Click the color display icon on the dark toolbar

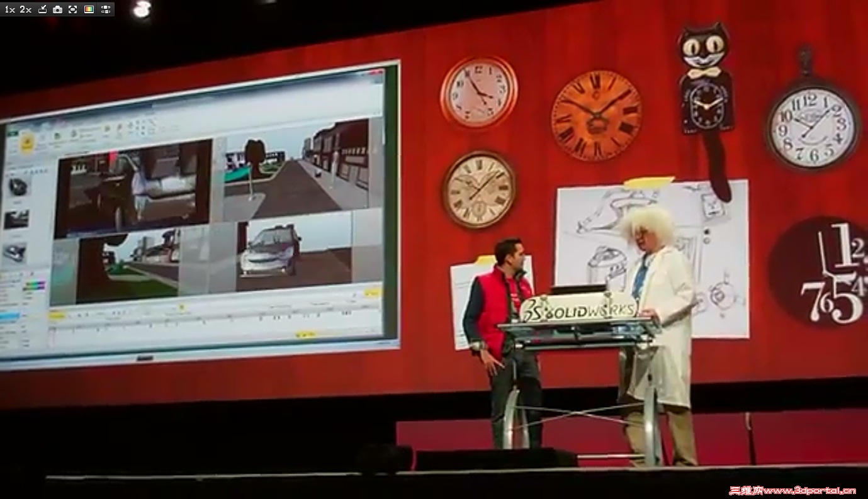coord(89,9)
